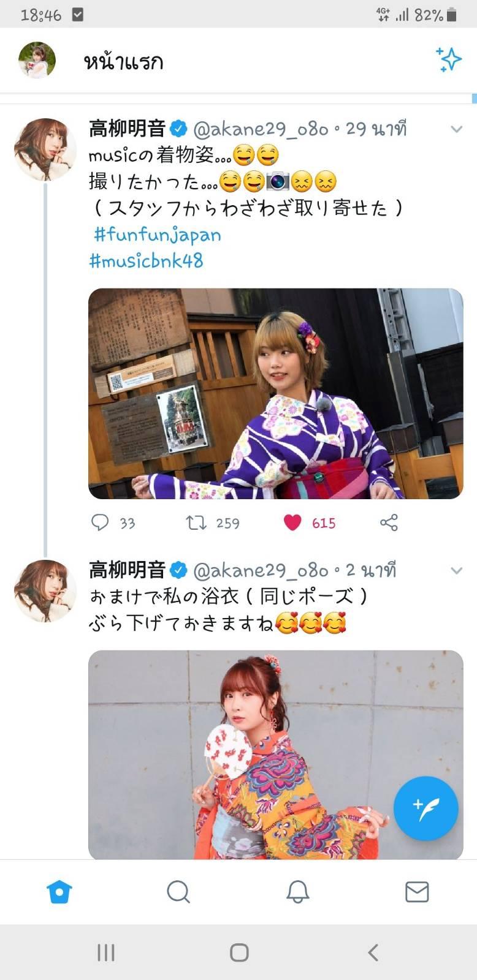This screenshot has width=477, height=980.
Task: Tap Android recent apps button
Action: click(106, 952)
